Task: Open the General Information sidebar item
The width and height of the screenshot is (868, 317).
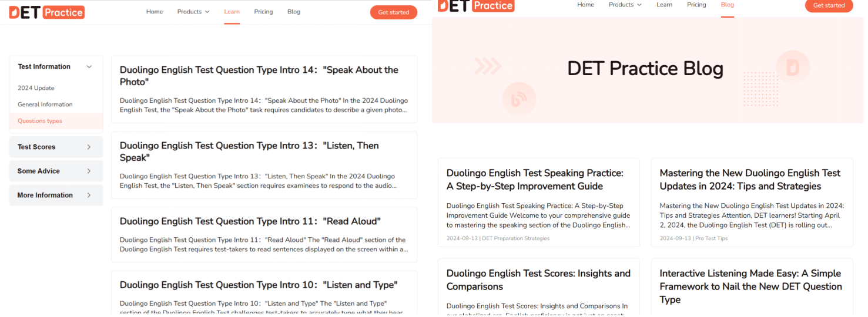Action: pyautogui.click(x=45, y=104)
